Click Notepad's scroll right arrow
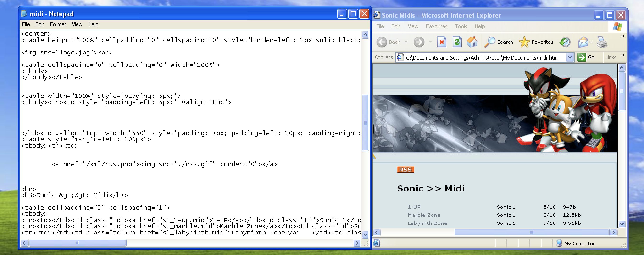This screenshot has height=255, width=644. 357,243
